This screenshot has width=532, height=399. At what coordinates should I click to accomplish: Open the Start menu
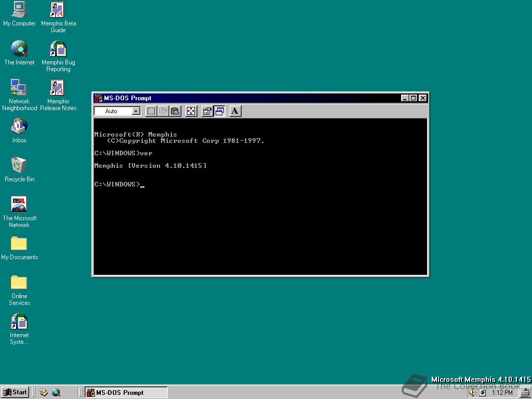pos(15,392)
